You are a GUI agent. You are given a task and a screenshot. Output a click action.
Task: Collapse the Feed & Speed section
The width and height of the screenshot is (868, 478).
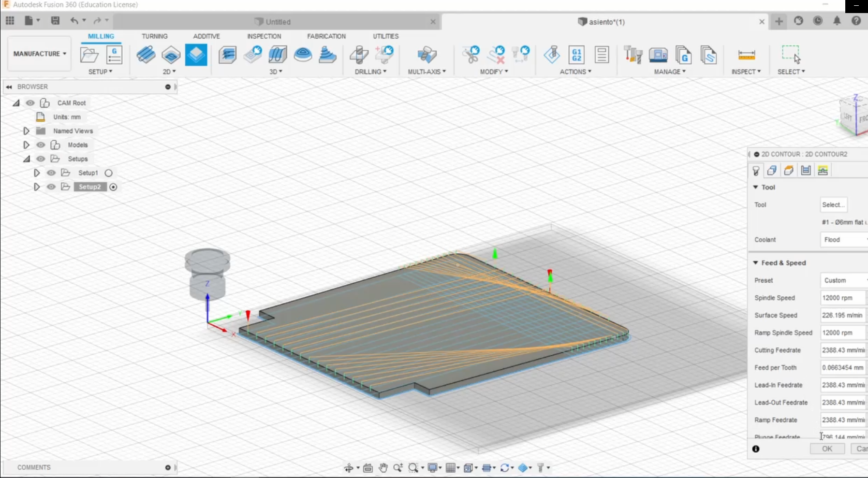[x=756, y=262]
